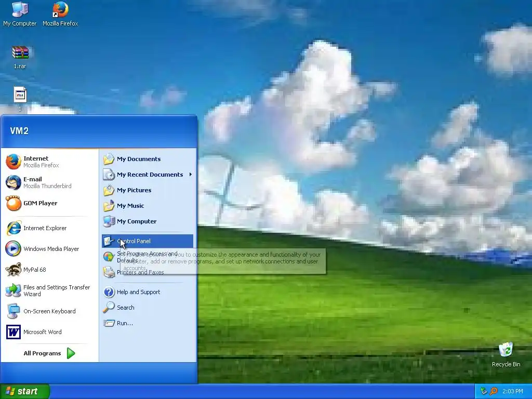This screenshot has height=399, width=532.
Task: Click the On-Screen Keyboard icon
Action: point(13,311)
